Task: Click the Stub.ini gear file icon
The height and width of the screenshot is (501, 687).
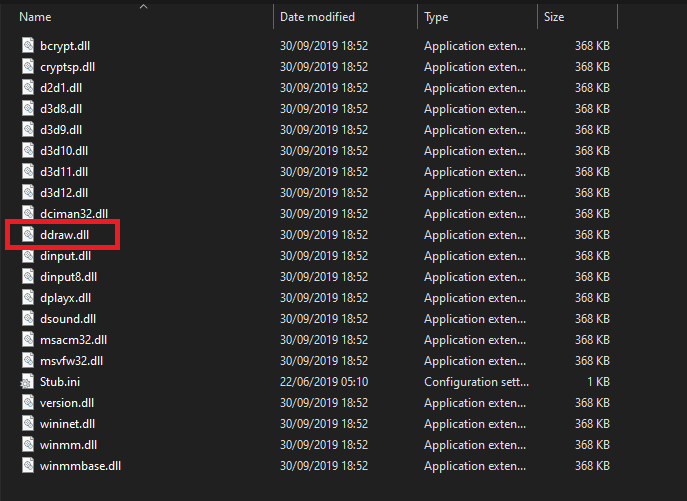Action: [x=28, y=382]
